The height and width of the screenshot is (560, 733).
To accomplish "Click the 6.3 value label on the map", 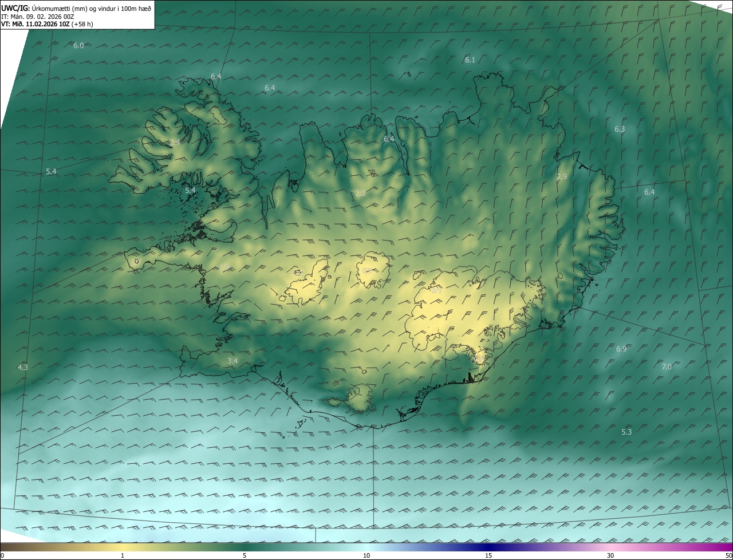I will (x=620, y=129).
